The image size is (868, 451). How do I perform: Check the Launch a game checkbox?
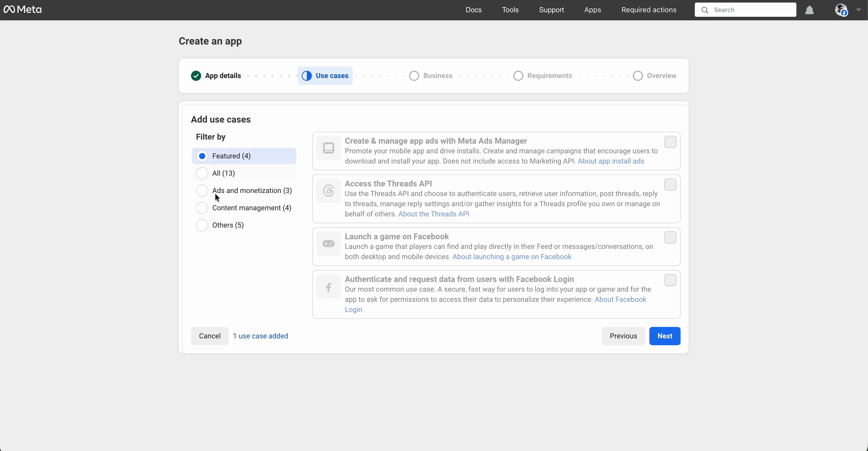(x=670, y=238)
